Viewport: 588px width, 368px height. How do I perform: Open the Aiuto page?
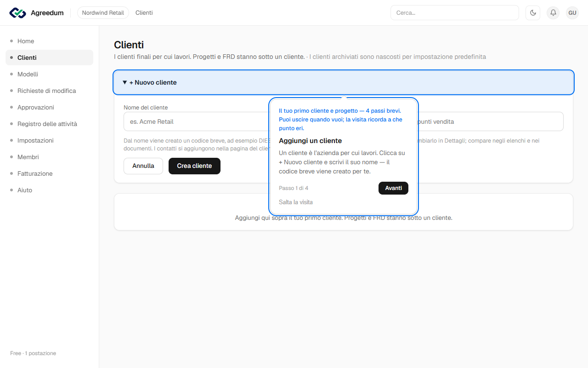click(x=49, y=190)
